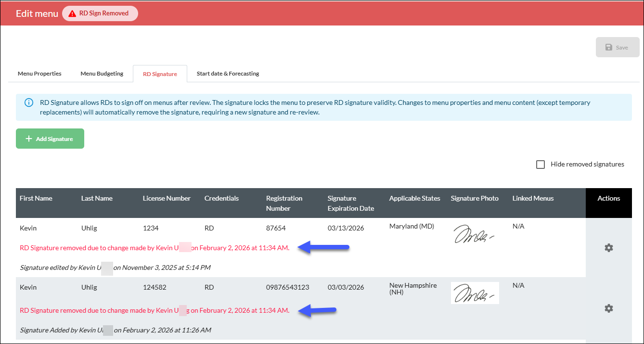
Task: Click the Credentials column header
Action: (221, 198)
